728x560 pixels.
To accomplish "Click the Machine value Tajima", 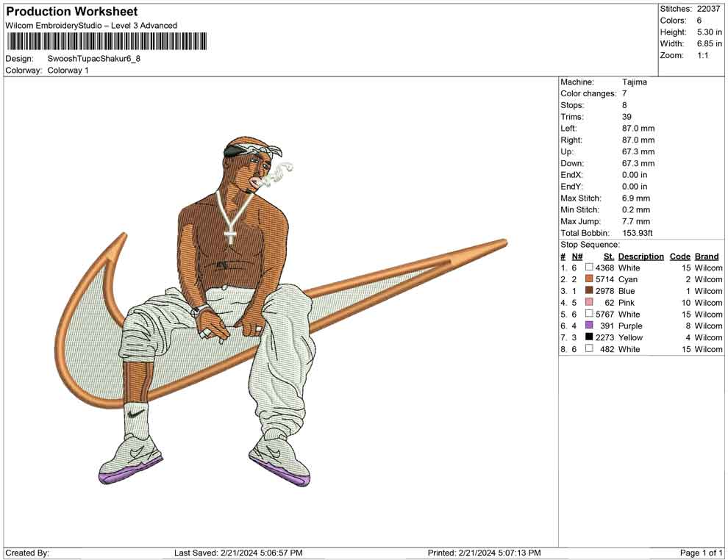I will [634, 82].
